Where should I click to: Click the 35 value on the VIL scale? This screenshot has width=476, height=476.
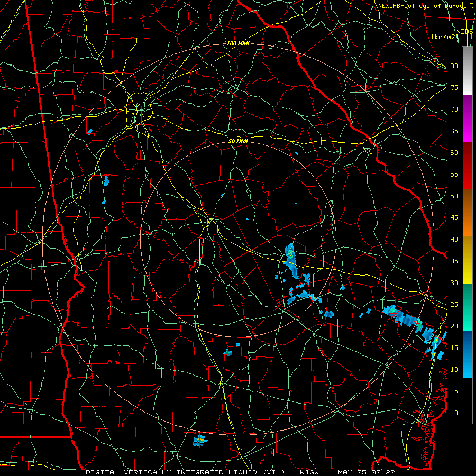[x=454, y=261]
